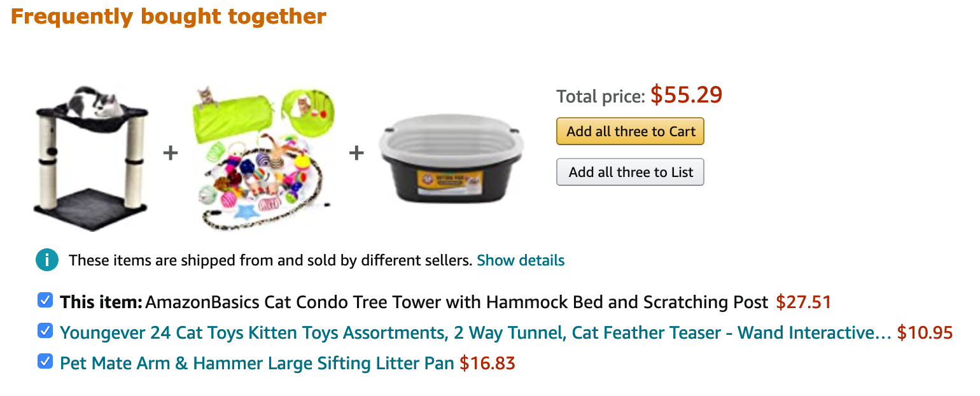Image resolution: width=980 pixels, height=396 pixels.
Task: Add all three to Cart
Action: tap(630, 132)
